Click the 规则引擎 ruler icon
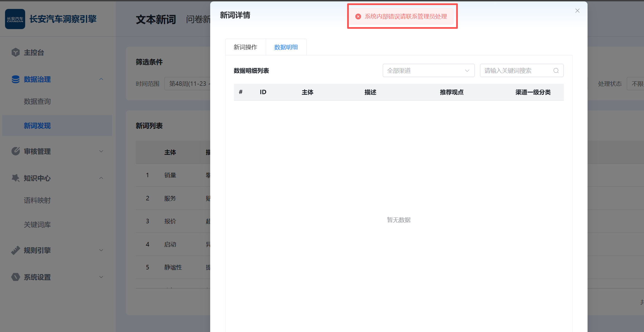The image size is (644, 332). click(x=16, y=250)
